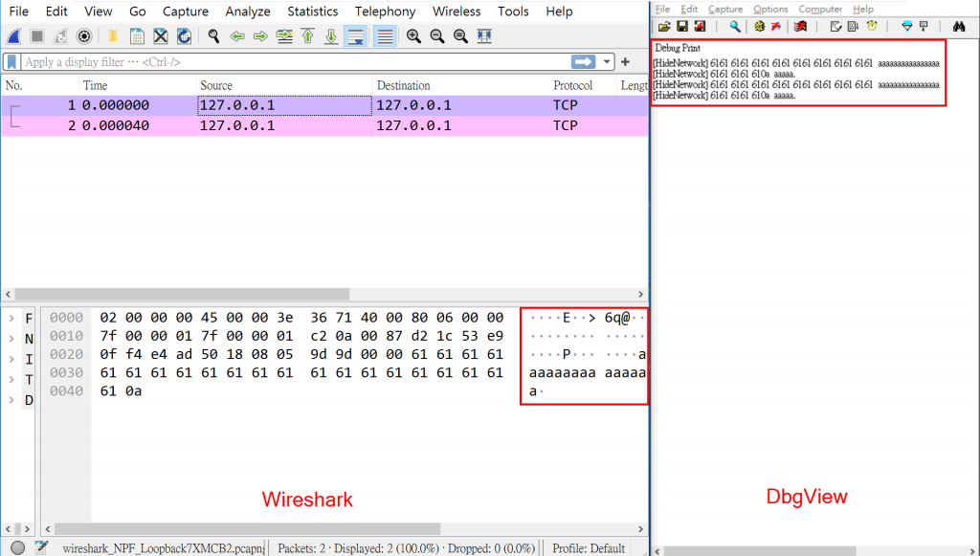Open DbgView find with binoculars icon
This screenshot has height=556, width=980.
(x=959, y=26)
